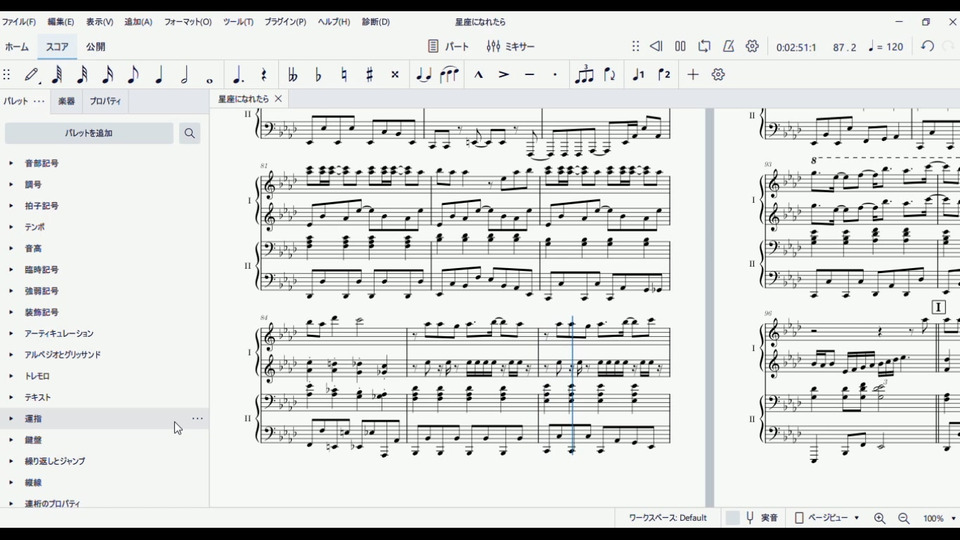Add a tie to the note
The width and height of the screenshot is (960, 540).
[x=423, y=75]
